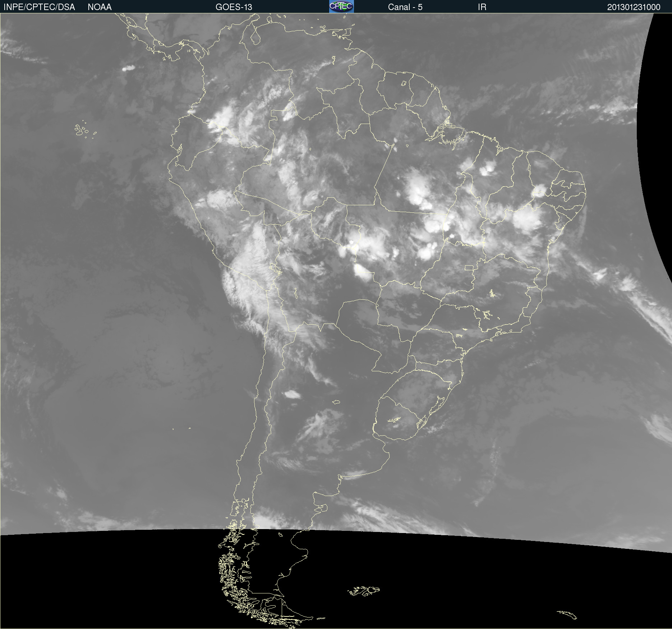Image resolution: width=672 pixels, height=629 pixels.
Task: Click the CPTEC logo in header
Action: click(341, 6)
